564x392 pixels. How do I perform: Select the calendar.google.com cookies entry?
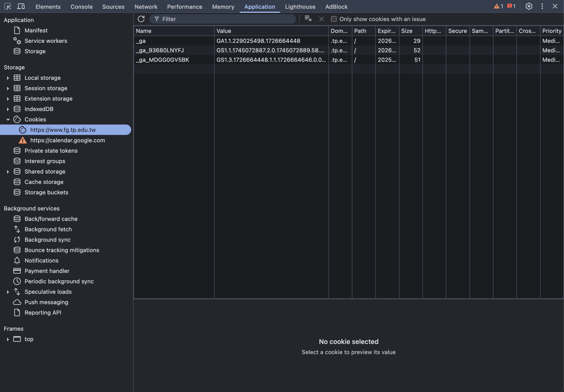67,140
